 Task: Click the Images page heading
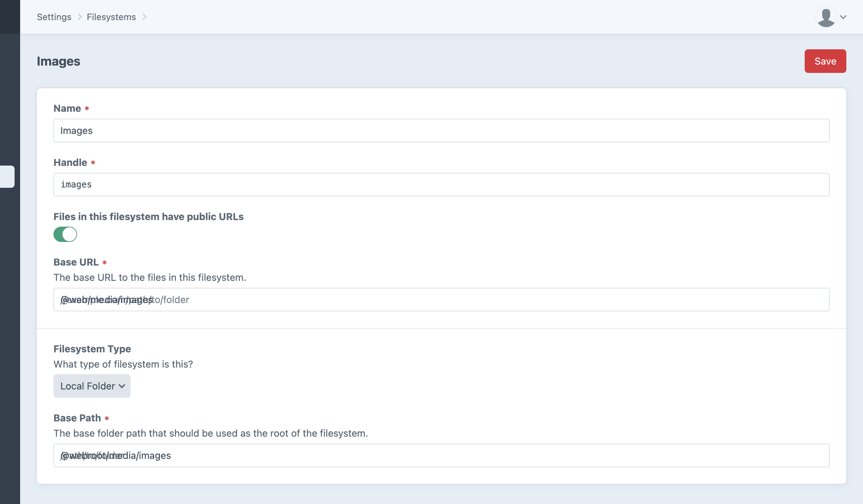(58, 61)
